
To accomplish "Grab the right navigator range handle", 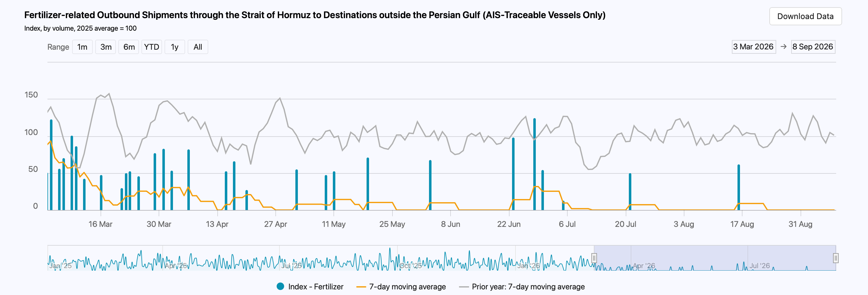I will click(836, 258).
